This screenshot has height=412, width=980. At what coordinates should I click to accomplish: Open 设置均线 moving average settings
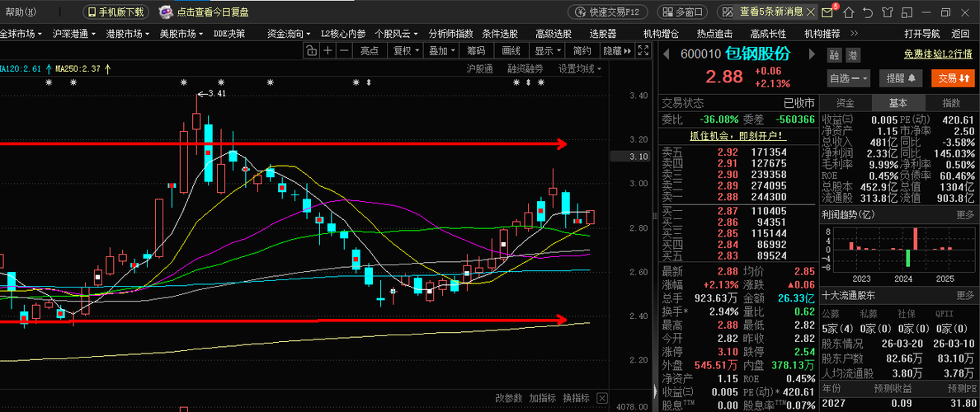point(579,68)
